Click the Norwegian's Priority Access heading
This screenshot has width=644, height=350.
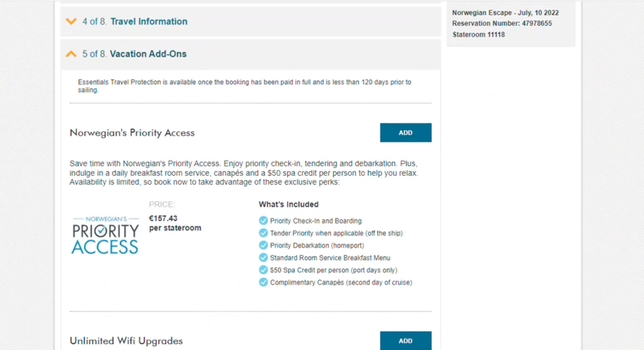click(x=132, y=133)
